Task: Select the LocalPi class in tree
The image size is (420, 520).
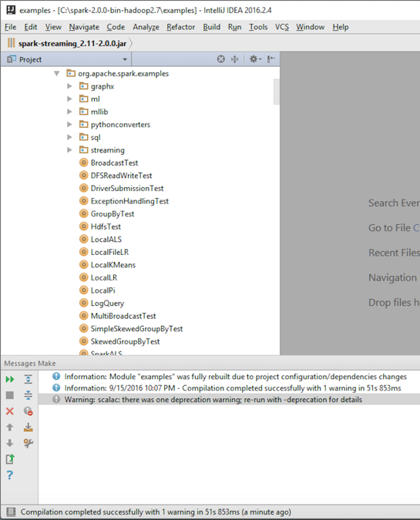Action: (x=102, y=290)
